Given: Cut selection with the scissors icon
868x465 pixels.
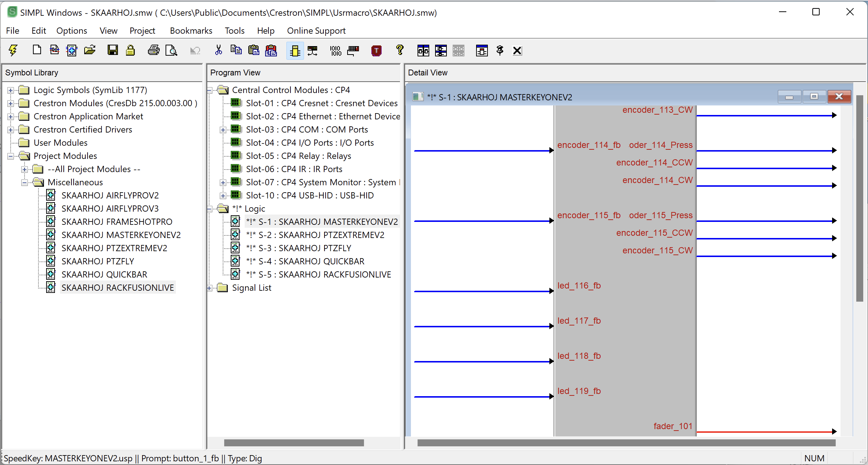Looking at the screenshot, I should pos(219,50).
